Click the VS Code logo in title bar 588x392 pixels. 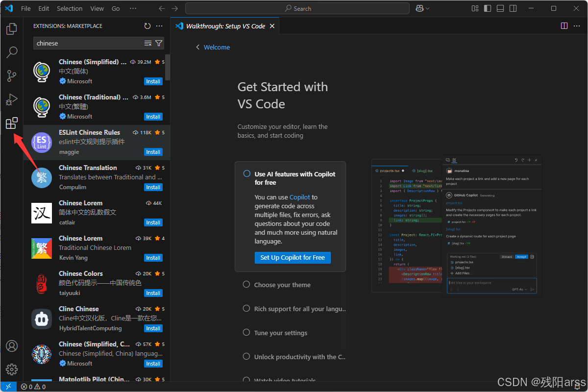pos(9,8)
